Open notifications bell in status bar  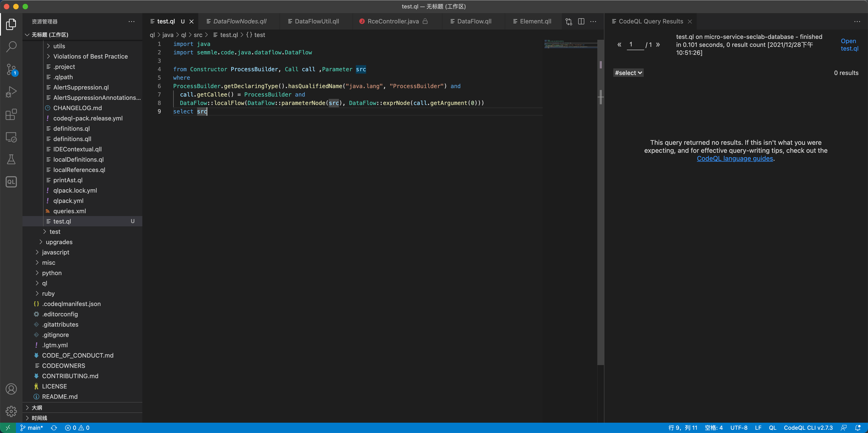(x=858, y=428)
